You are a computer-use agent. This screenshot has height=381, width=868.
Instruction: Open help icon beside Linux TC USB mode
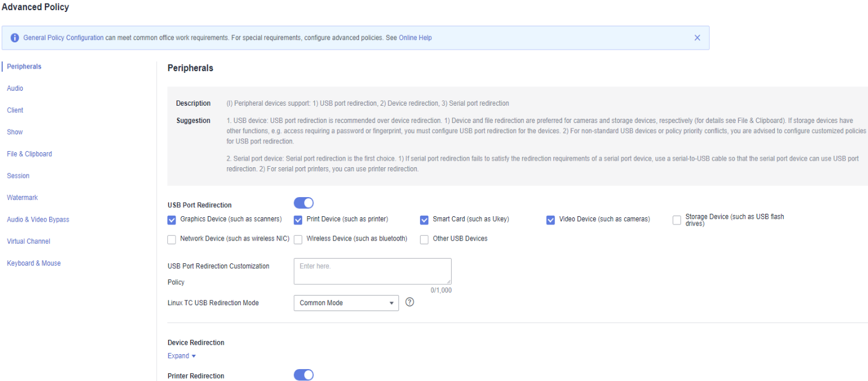coord(410,302)
